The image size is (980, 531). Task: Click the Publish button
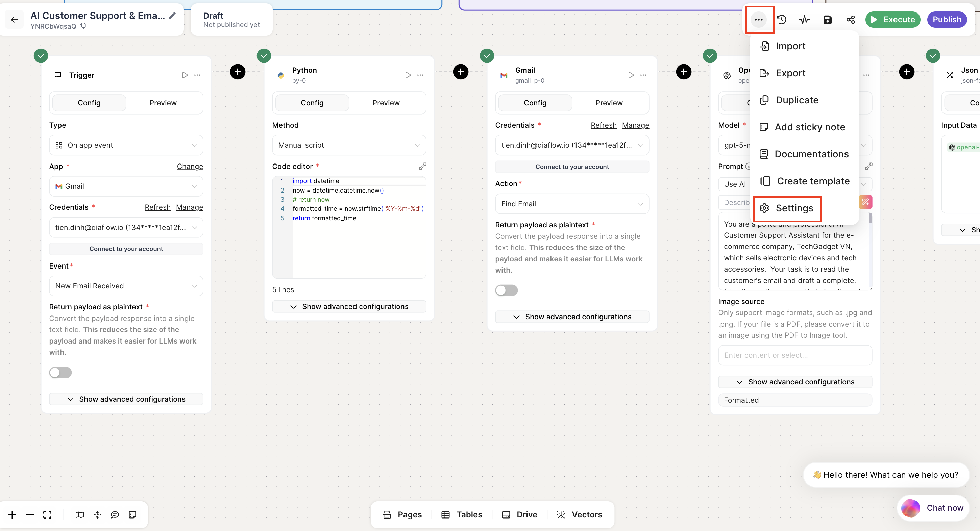[947, 19]
